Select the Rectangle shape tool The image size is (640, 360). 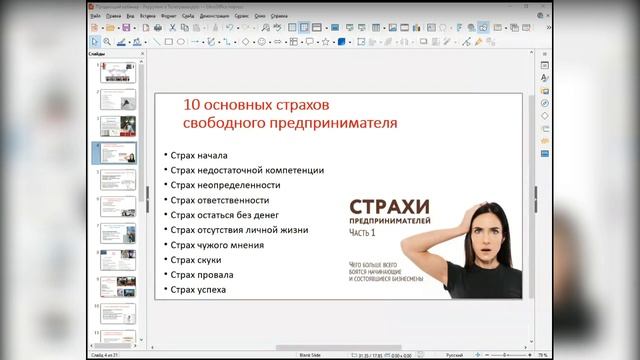point(169,42)
